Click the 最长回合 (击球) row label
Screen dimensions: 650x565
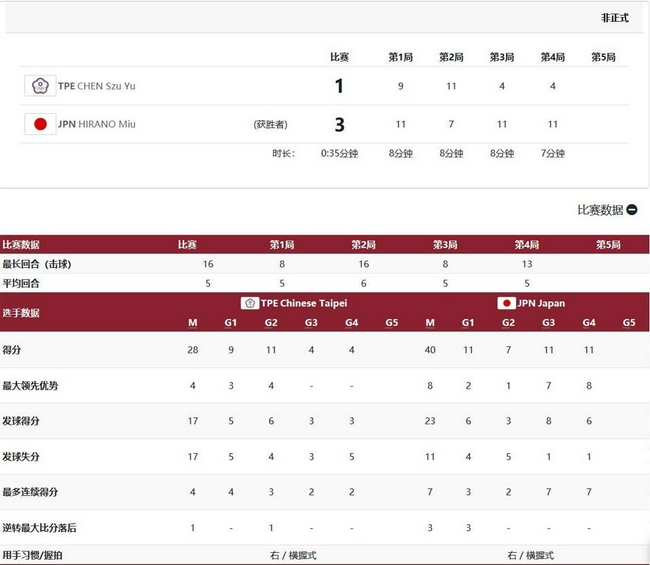36,264
